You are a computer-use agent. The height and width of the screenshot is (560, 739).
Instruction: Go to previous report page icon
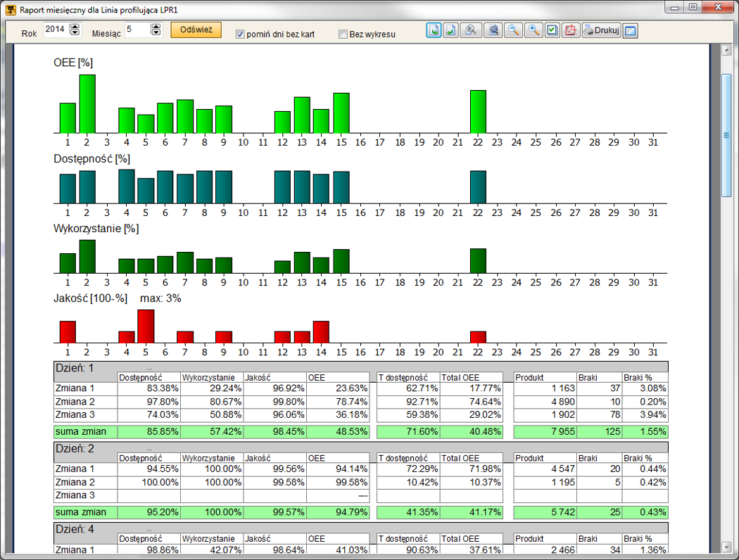click(x=451, y=31)
